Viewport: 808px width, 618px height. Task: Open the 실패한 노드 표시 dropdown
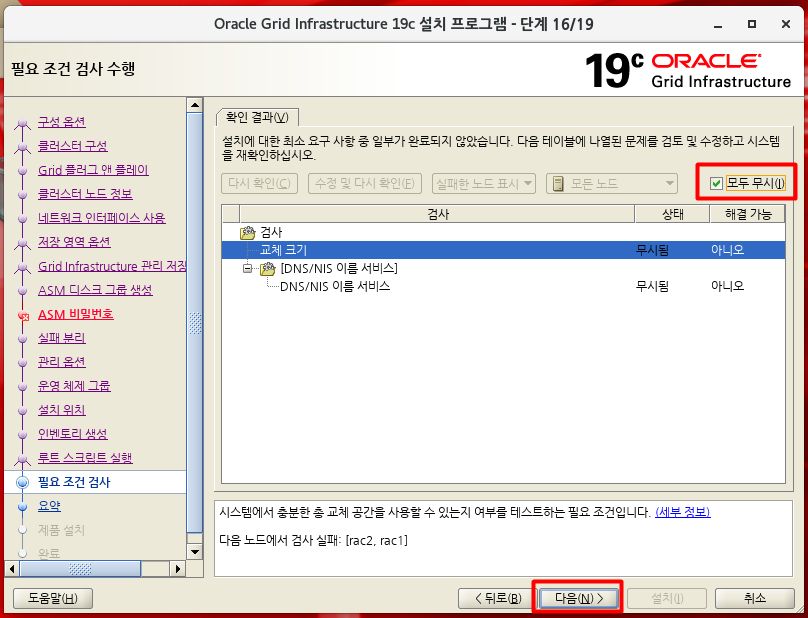point(483,183)
